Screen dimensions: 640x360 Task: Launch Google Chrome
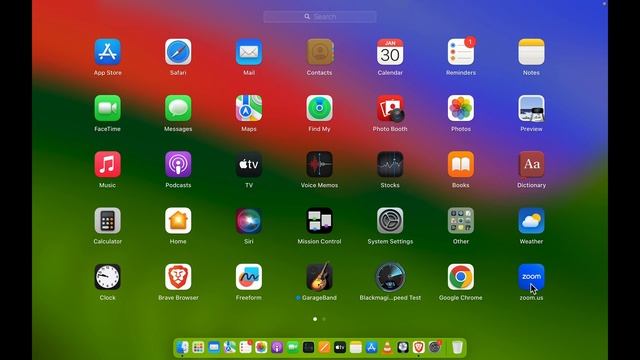(x=461, y=277)
